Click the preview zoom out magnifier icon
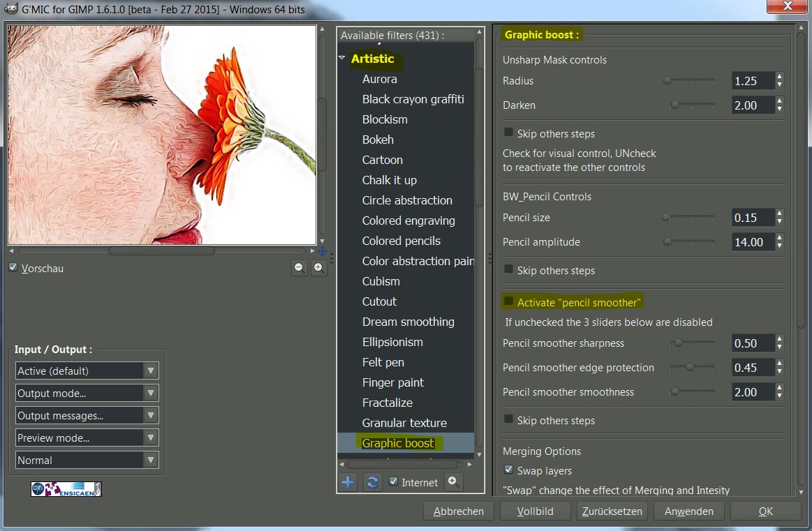812x531 pixels. click(x=300, y=268)
